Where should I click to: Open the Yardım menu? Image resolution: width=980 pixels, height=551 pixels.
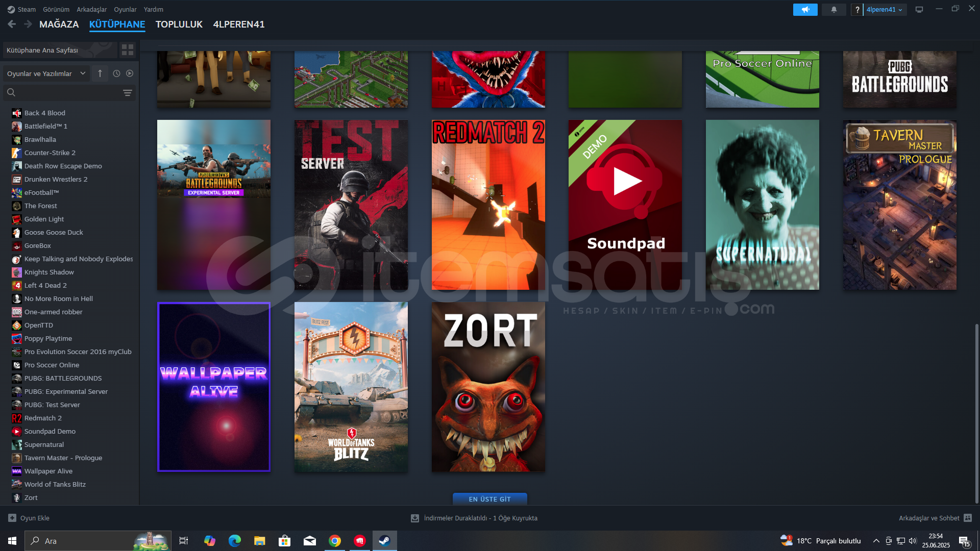click(154, 9)
